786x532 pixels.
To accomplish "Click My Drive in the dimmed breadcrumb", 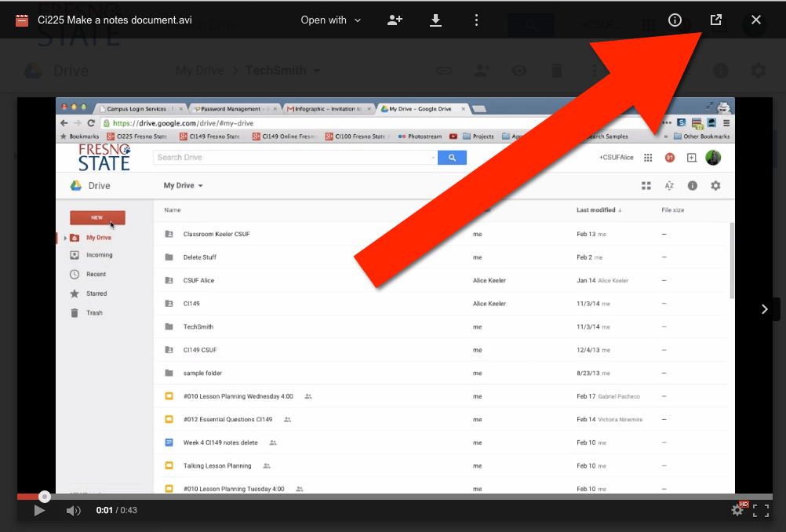I will click(x=199, y=71).
